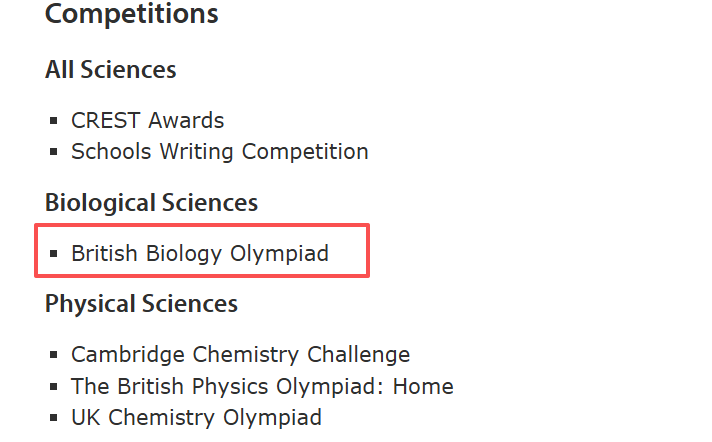The image size is (712, 442).
Task: Open the Schools Writing Competition link
Action: [x=219, y=152]
